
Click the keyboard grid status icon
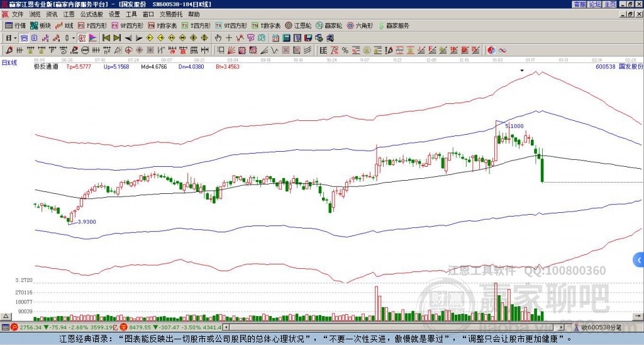point(5,327)
